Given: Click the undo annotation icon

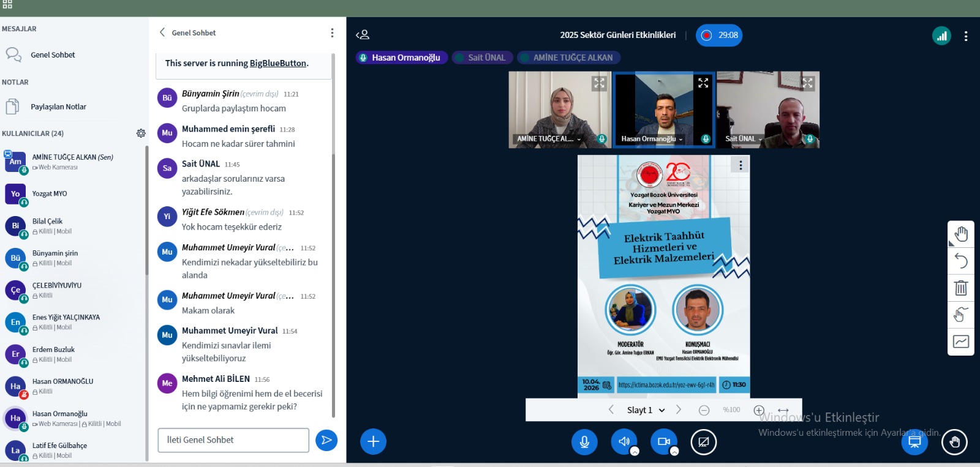Looking at the screenshot, I should tap(960, 261).
